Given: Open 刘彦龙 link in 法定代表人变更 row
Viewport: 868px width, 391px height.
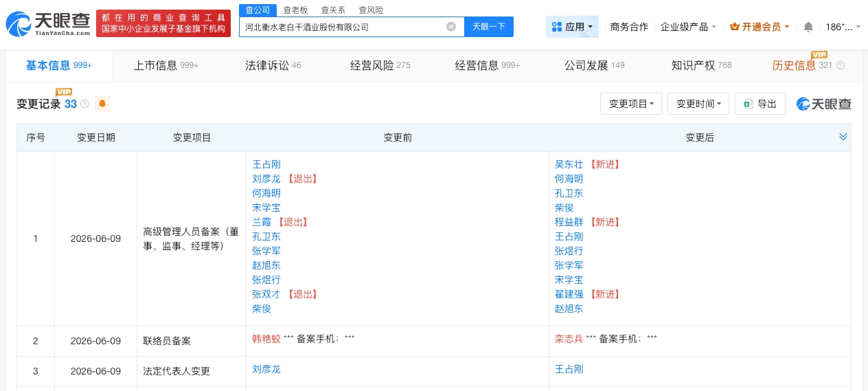Looking at the screenshot, I should pyautogui.click(x=266, y=369).
